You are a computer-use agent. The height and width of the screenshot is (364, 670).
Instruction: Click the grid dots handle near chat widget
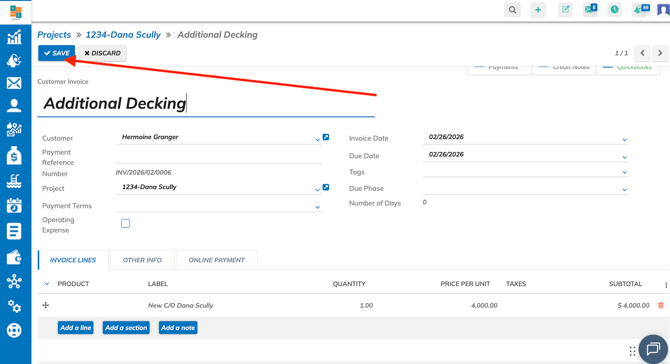pos(632,351)
